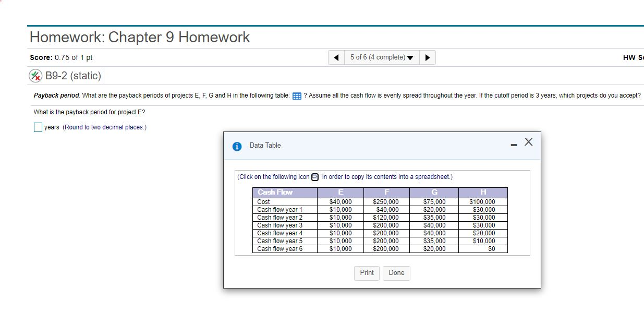Click the copy-to-spreadsheet icon in the dialog

point(314,177)
